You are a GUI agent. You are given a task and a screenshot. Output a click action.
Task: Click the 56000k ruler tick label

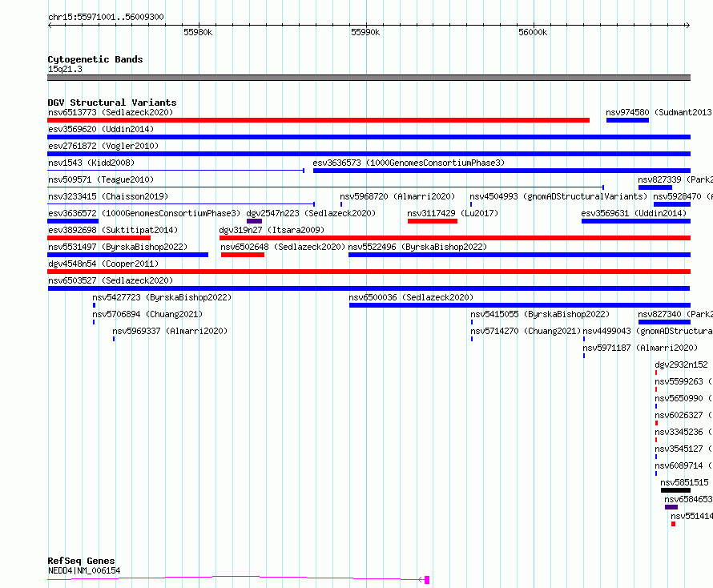click(533, 32)
